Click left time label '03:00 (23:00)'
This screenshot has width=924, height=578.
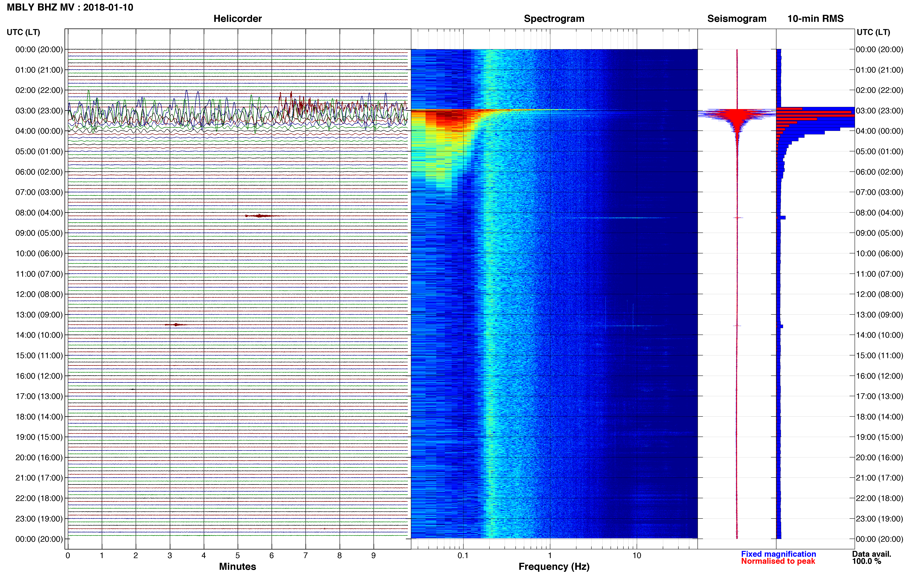coord(39,111)
